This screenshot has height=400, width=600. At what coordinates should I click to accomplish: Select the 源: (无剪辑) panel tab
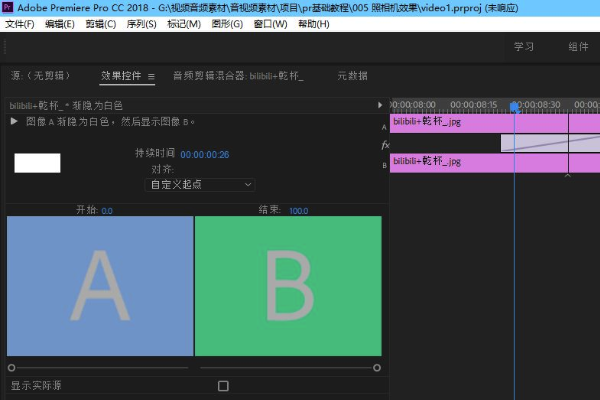click(x=40, y=75)
